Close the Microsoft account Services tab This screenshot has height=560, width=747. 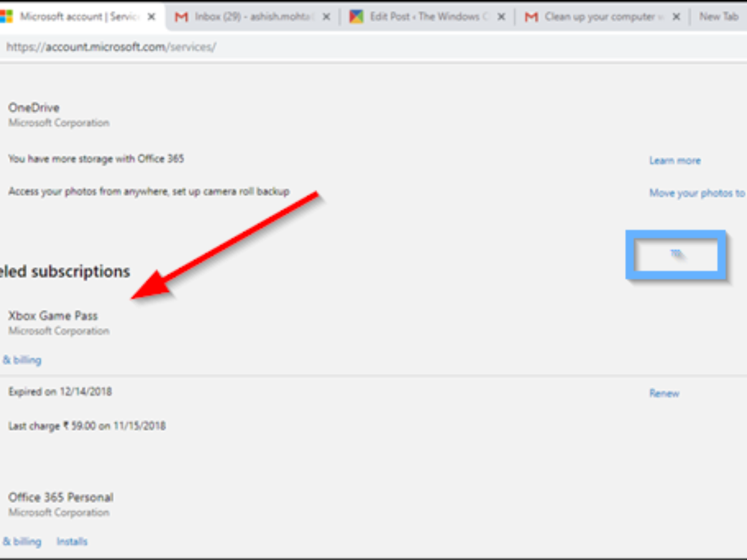click(x=152, y=17)
